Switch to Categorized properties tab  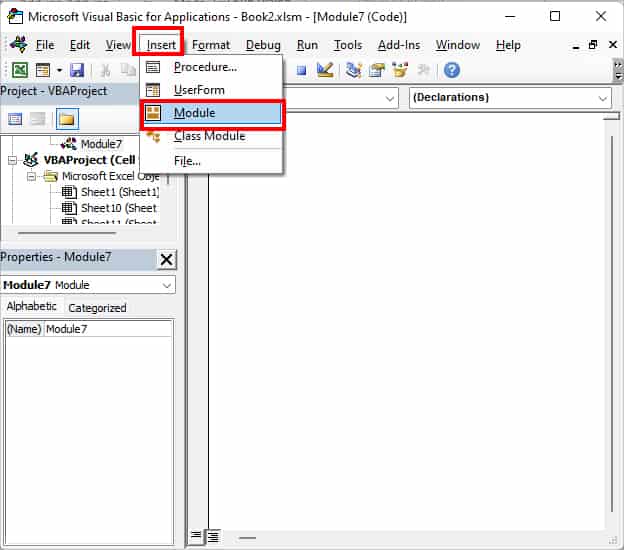(97, 308)
